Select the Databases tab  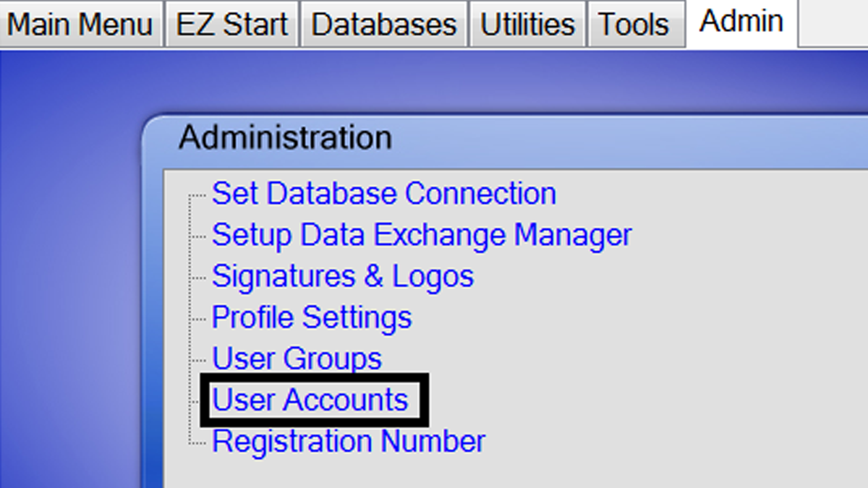pyautogui.click(x=383, y=23)
